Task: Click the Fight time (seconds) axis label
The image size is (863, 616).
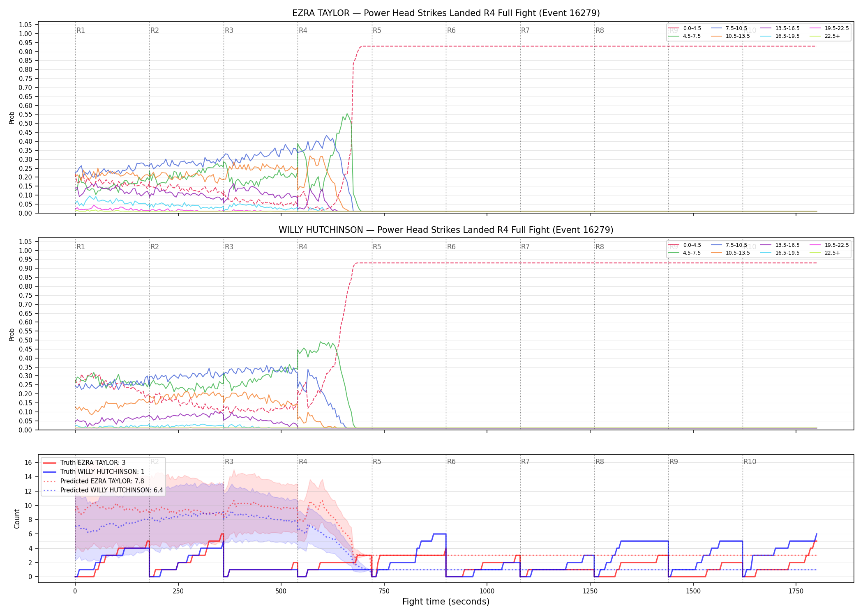Action: pos(446,602)
